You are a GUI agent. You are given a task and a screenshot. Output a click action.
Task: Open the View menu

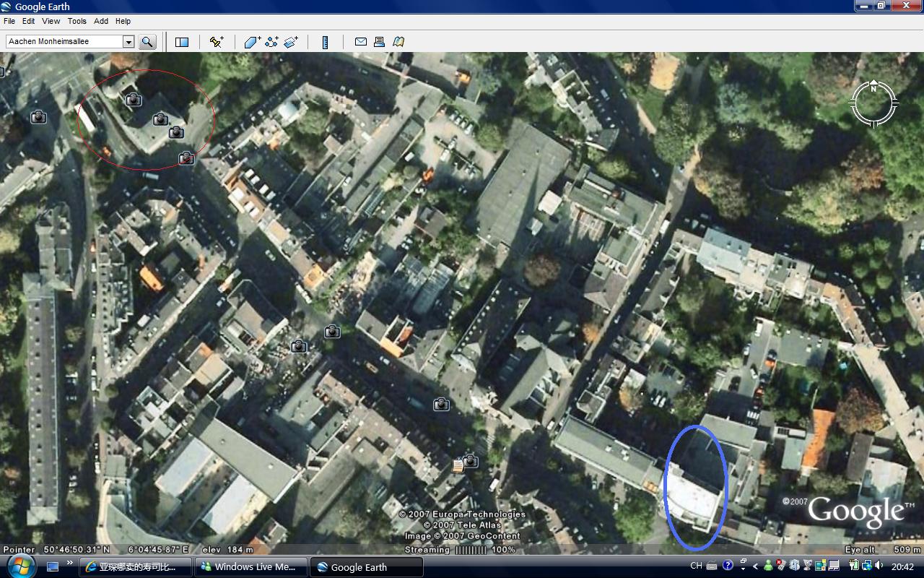click(x=51, y=22)
